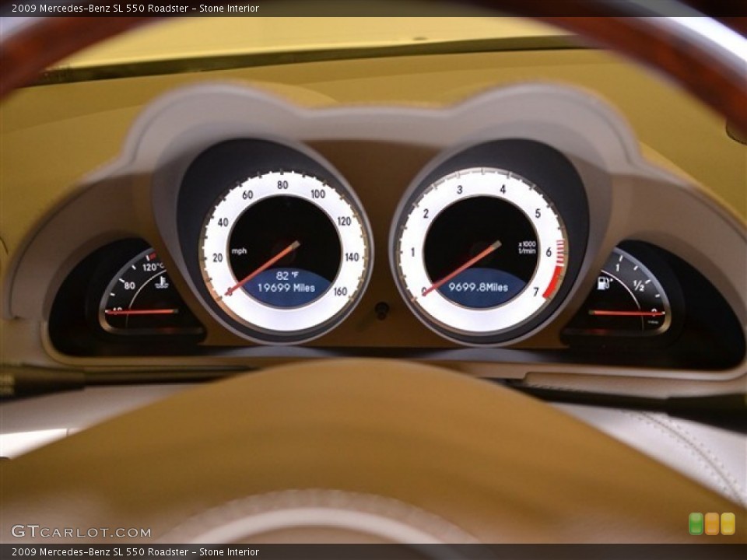Click the fuel pump icon on fuel gauge

pyautogui.click(x=604, y=283)
